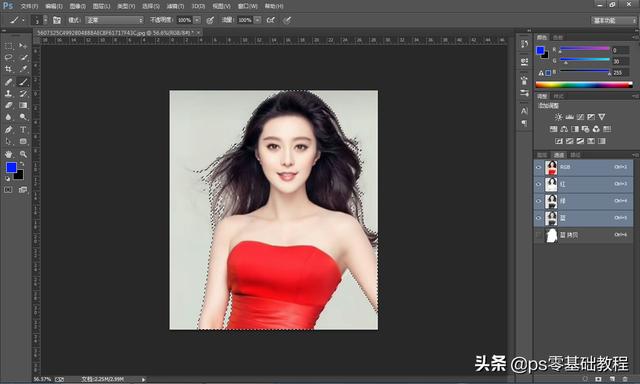Select the Blur tool
Image resolution: width=640 pixels, height=384 pixels.
pyautogui.click(x=9, y=117)
